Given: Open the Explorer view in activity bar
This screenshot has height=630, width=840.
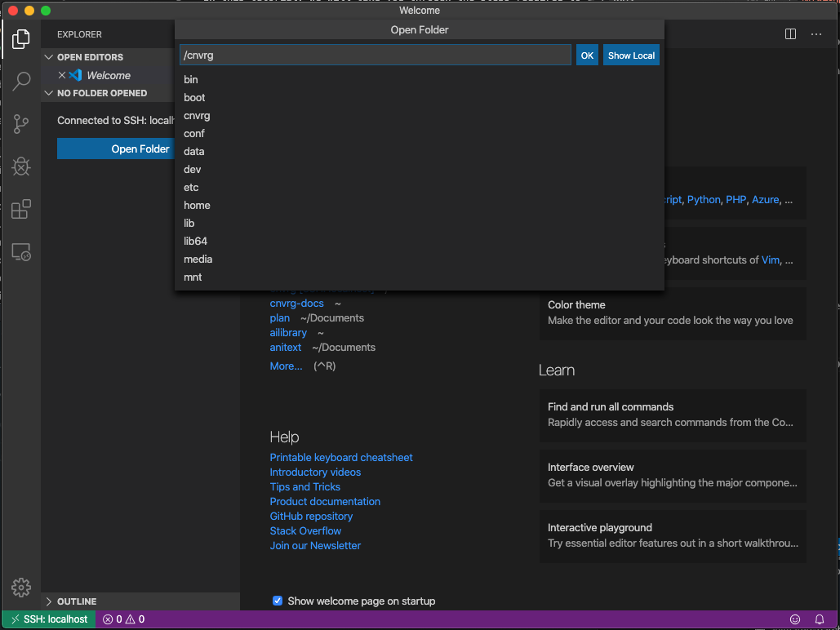Looking at the screenshot, I should (x=21, y=38).
